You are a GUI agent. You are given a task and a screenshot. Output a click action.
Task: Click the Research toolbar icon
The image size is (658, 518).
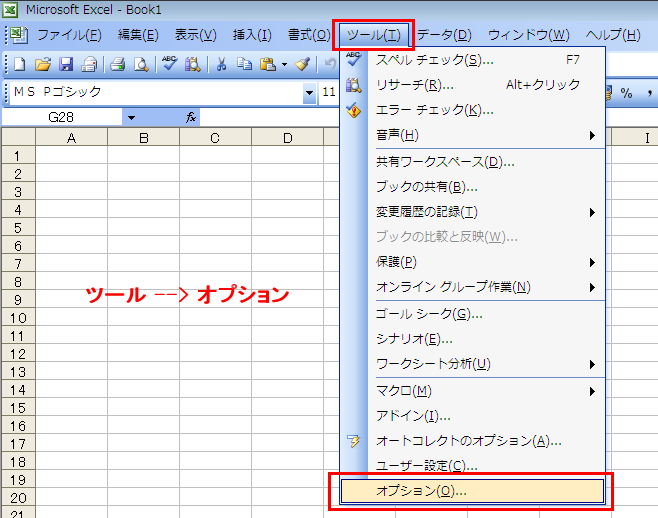193,64
